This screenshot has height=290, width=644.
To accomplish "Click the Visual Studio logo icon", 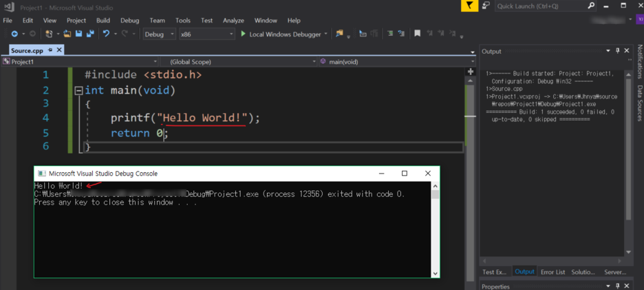I will pyautogui.click(x=9, y=7).
